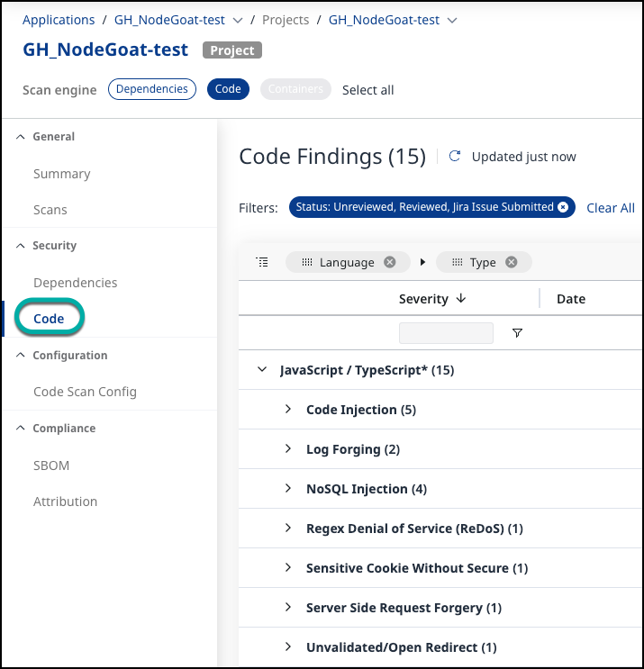The image size is (644, 669).
Task: Remove the Language grouping chip
Action: click(389, 262)
